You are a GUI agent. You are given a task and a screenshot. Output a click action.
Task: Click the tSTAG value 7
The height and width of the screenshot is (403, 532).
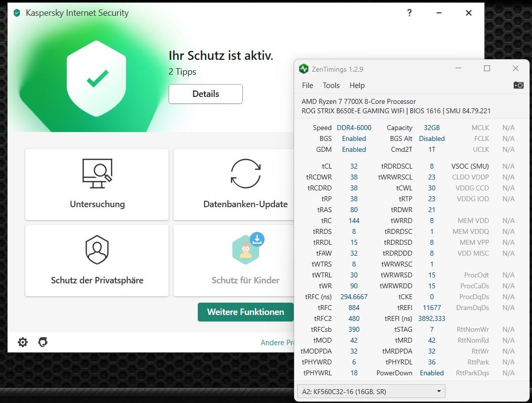tap(432, 329)
